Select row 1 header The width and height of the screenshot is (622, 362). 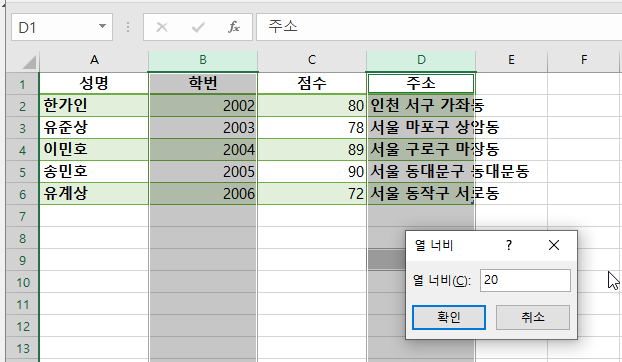click(x=23, y=84)
